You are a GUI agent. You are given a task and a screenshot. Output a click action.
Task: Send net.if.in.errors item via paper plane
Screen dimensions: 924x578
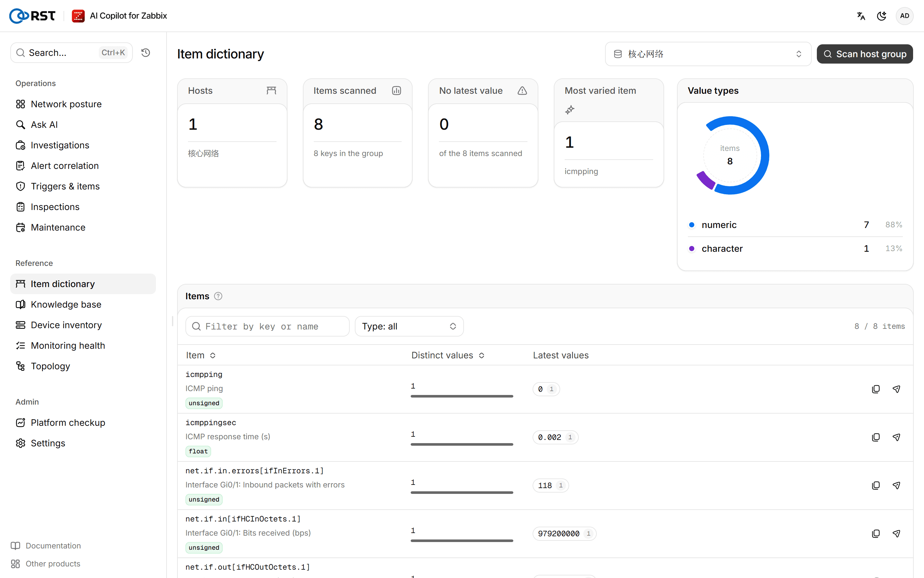(x=896, y=486)
